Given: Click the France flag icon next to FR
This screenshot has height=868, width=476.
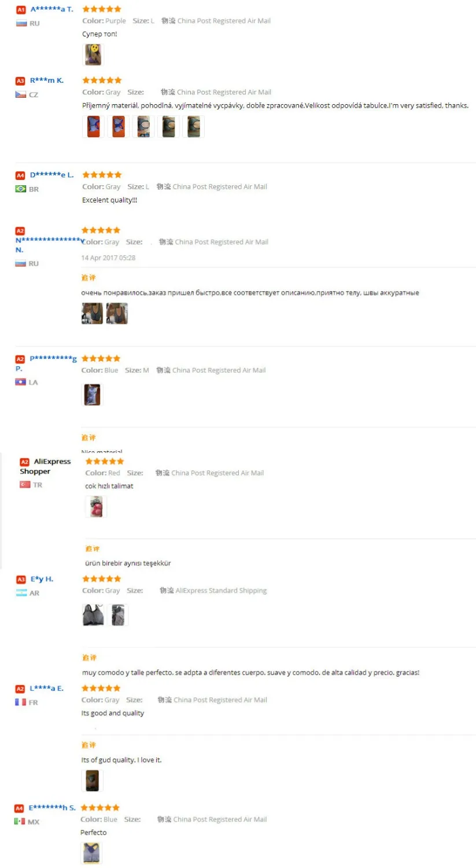Looking at the screenshot, I should click(x=21, y=702).
